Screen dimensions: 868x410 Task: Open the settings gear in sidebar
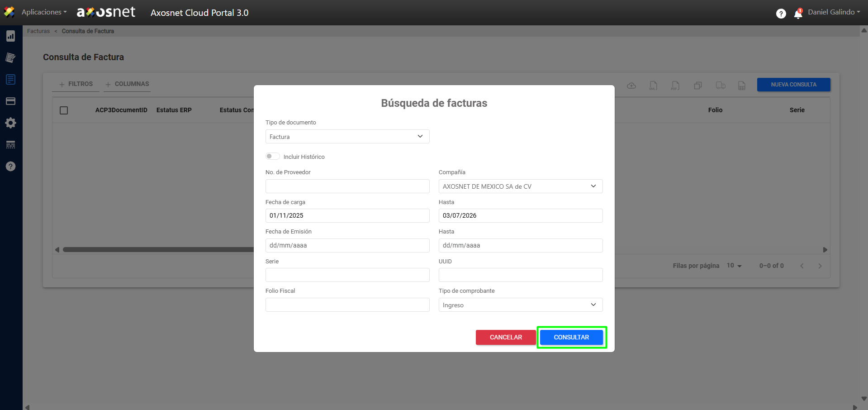(x=11, y=123)
